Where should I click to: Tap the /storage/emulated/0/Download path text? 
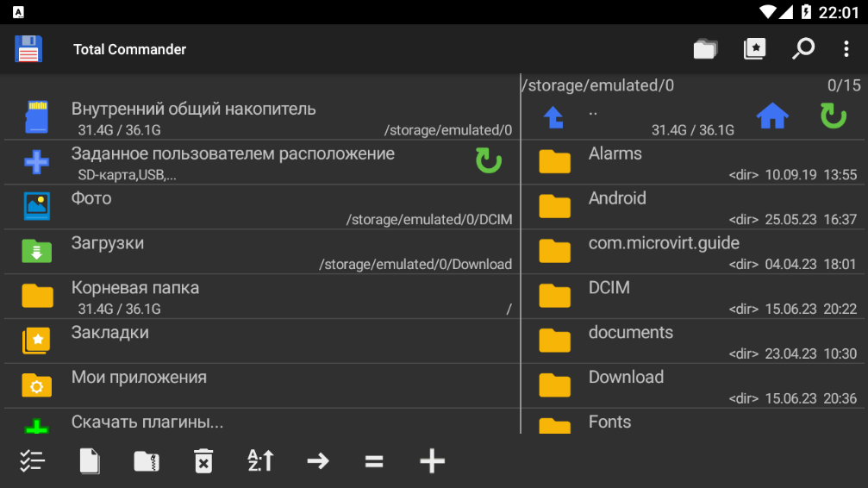(x=415, y=264)
